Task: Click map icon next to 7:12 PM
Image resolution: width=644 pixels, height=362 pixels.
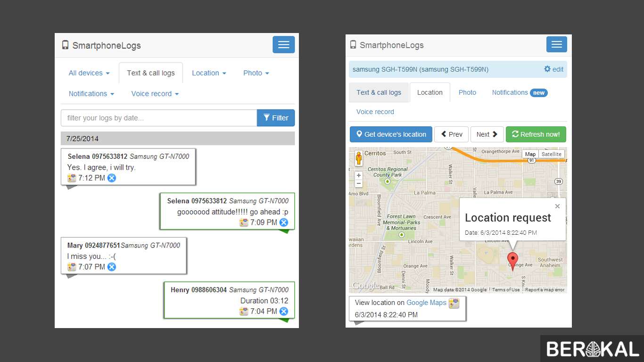Action: point(72,178)
